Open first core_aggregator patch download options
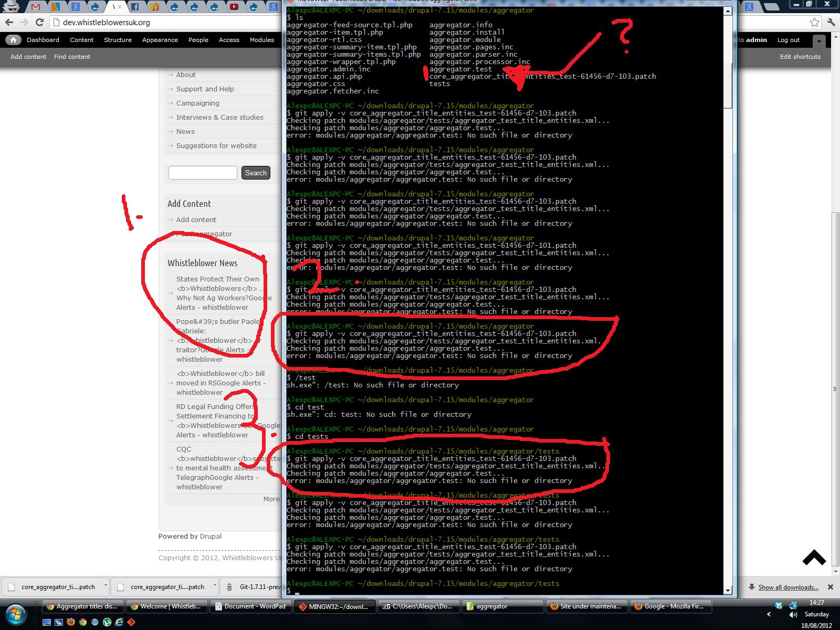Screen dimensions: 840x630 [x=106, y=587]
